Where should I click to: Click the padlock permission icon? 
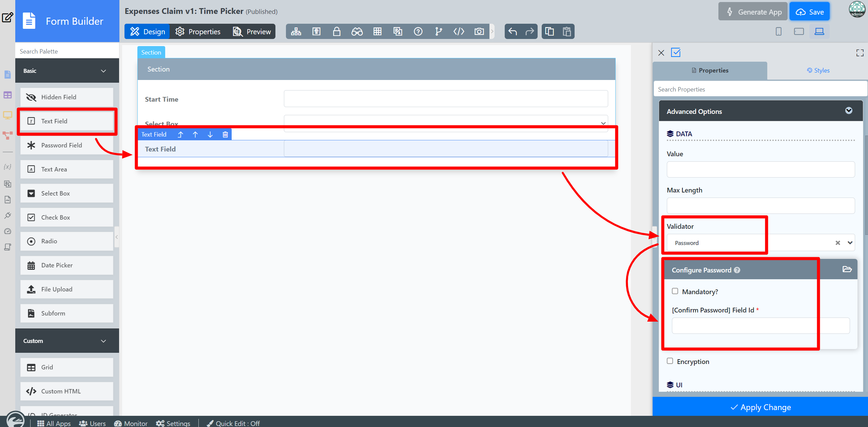point(336,32)
